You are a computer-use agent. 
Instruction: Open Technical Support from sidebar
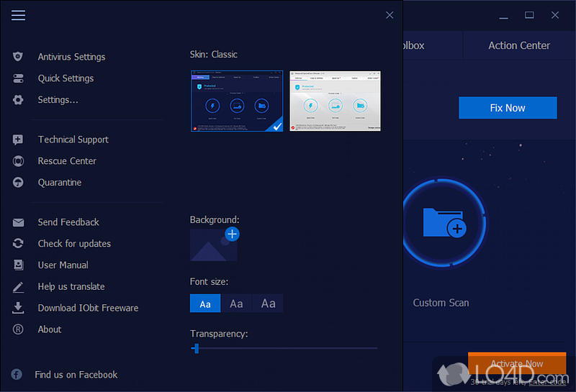tap(73, 140)
